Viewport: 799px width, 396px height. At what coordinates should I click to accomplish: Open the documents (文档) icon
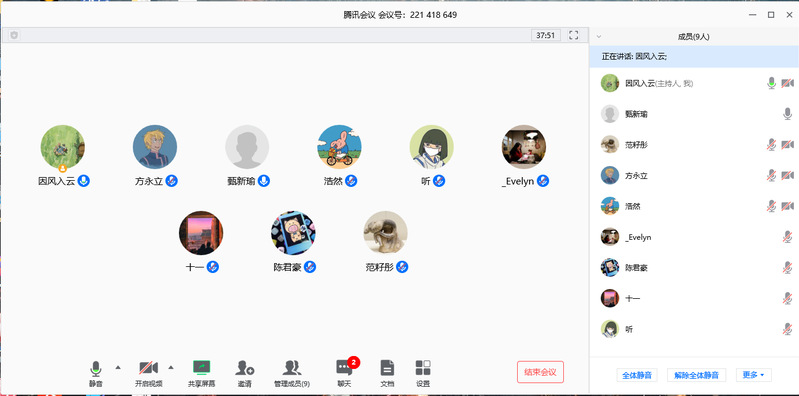click(x=387, y=374)
